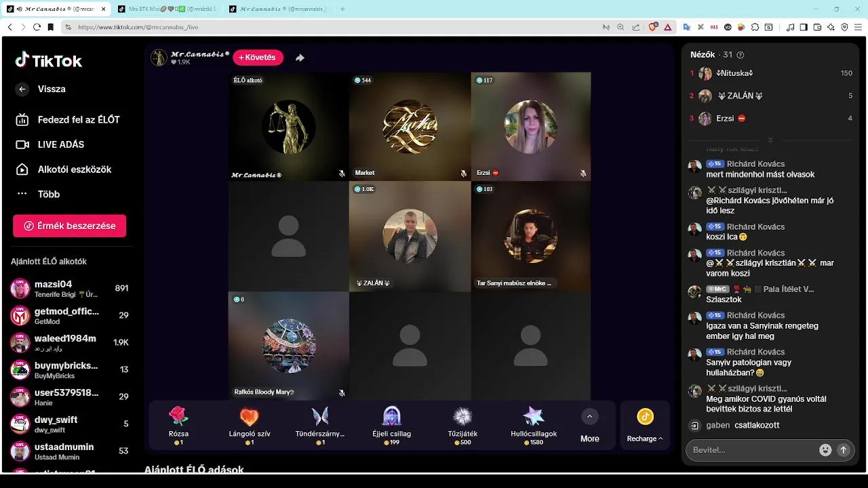Image resolution: width=868 pixels, height=488 pixels.
Task: Open the browser hamburger main menu
Action: pos(858,27)
